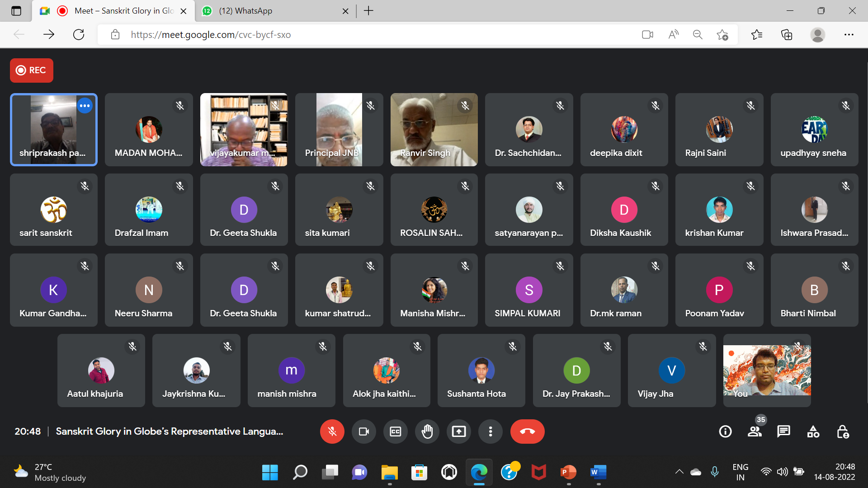Open host controls lock icon

pyautogui.click(x=843, y=432)
